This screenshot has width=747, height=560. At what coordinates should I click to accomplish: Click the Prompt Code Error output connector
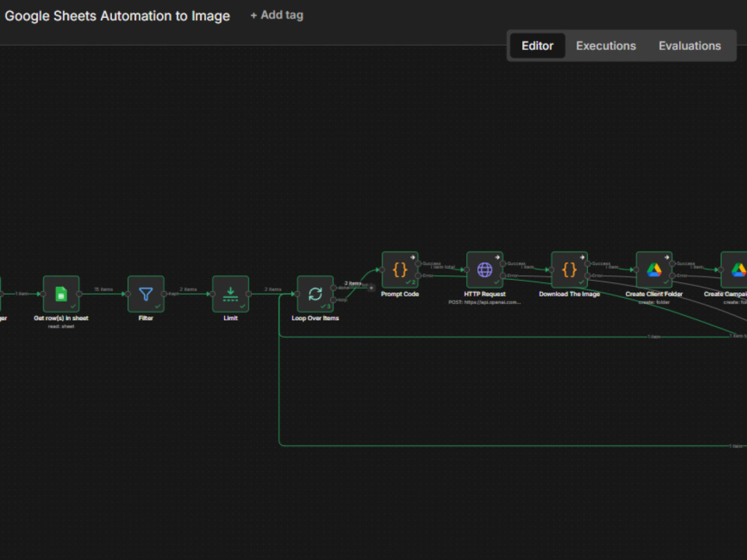418,276
